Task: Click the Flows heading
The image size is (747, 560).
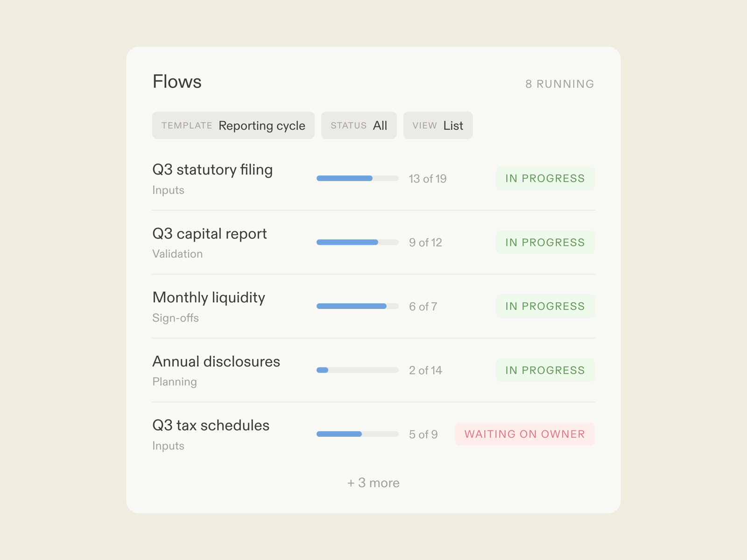Action: pos(177,82)
